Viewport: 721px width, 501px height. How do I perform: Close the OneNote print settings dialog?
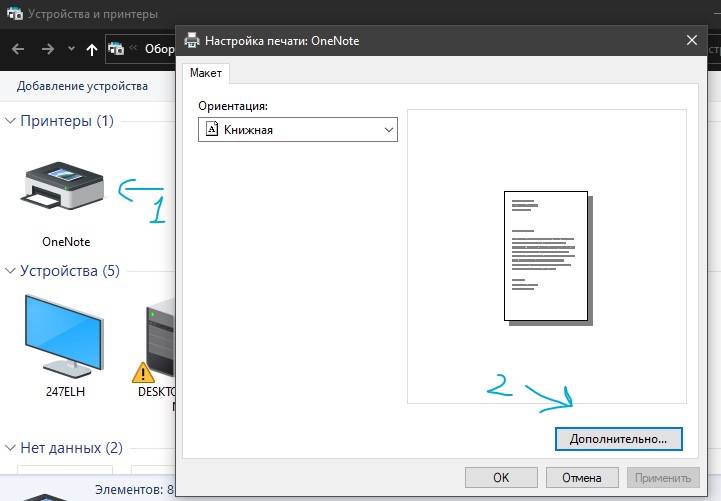(692, 40)
